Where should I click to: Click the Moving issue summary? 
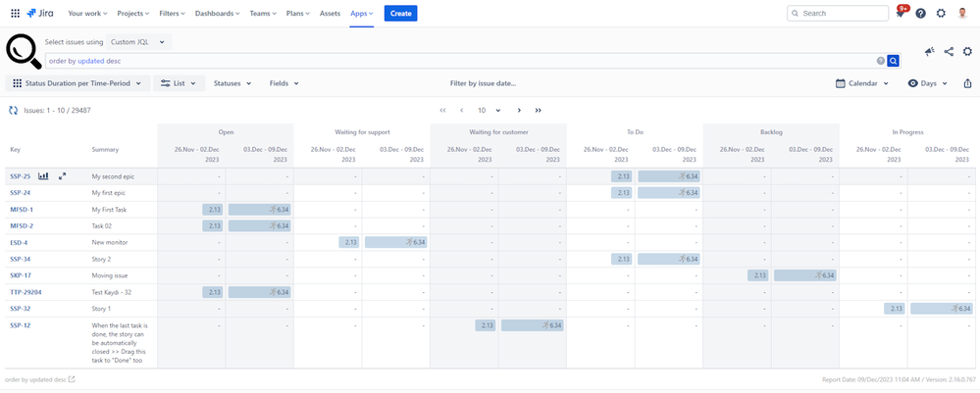[x=109, y=275]
